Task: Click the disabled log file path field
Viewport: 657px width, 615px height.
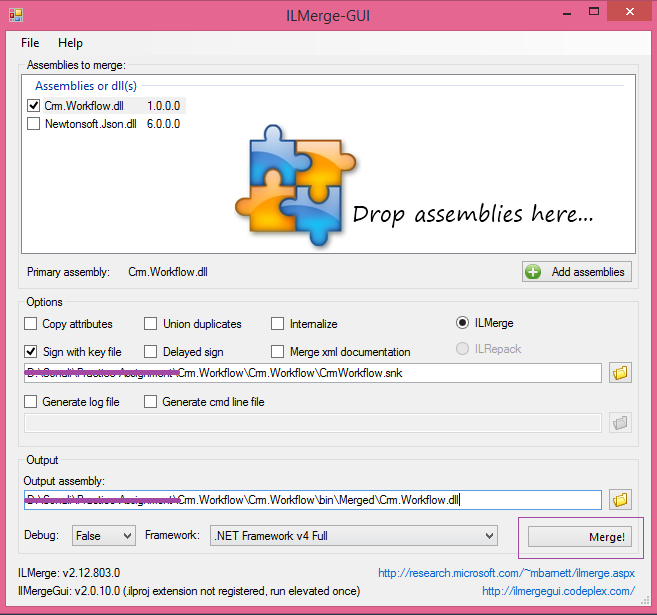Action: point(313,423)
